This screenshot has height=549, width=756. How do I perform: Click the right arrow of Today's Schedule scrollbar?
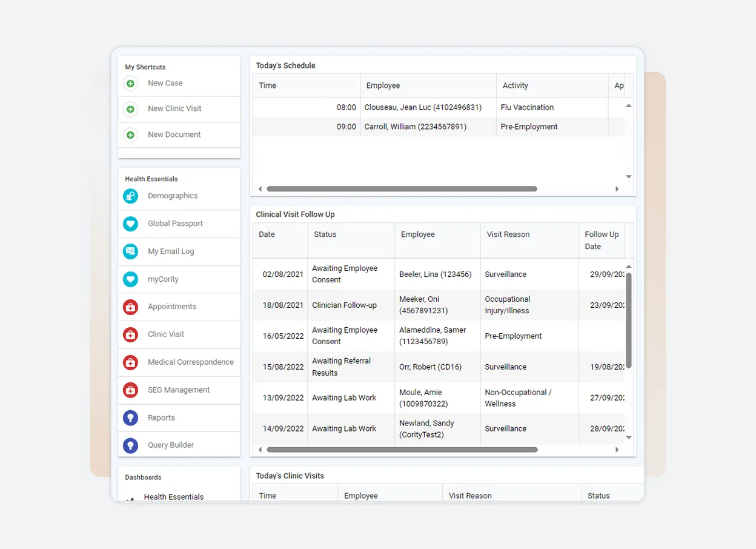617,188
